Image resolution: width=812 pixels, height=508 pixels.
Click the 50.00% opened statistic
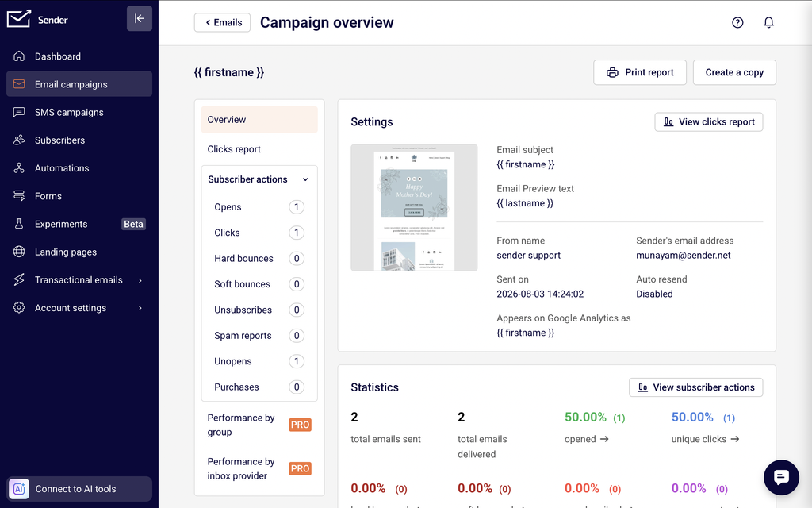(x=585, y=418)
